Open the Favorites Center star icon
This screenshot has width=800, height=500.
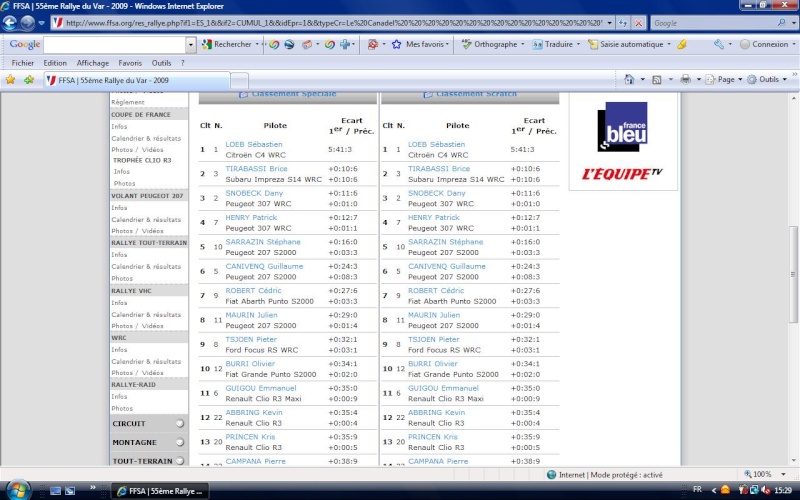pos(10,80)
